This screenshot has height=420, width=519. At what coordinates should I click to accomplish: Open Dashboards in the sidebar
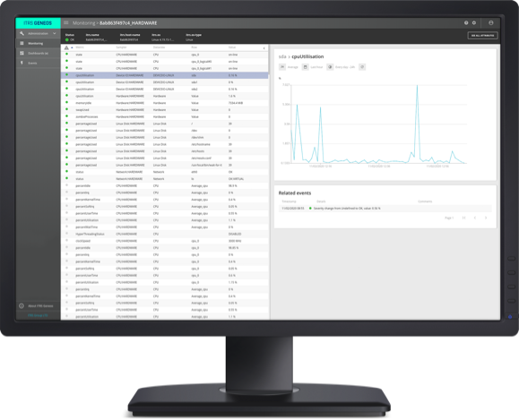[x=38, y=53]
